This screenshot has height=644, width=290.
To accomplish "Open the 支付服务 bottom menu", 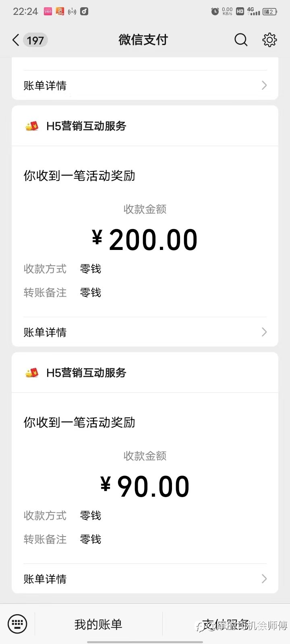I will 226,624.
